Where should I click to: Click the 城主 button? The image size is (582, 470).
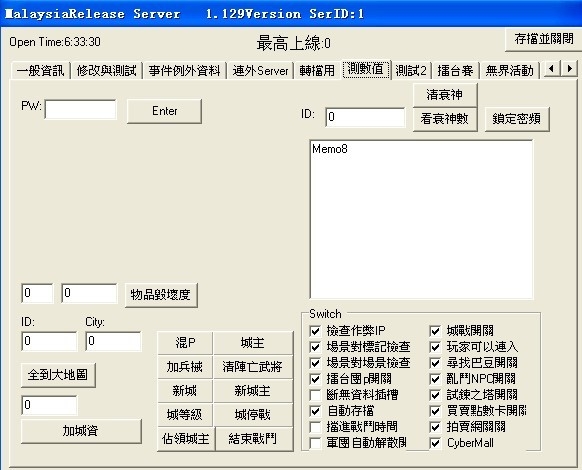(x=253, y=343)
